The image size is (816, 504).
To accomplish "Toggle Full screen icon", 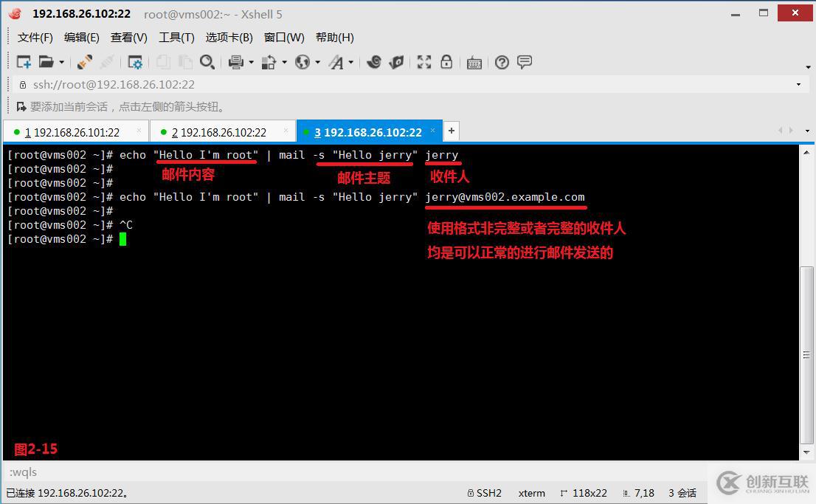I will point(424,62).
